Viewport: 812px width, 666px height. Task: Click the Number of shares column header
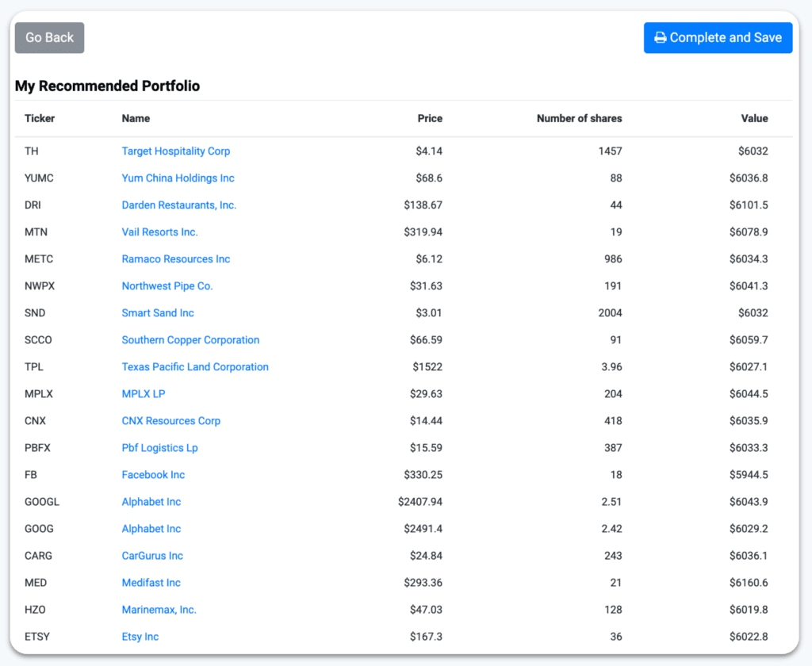pos(579,118)
